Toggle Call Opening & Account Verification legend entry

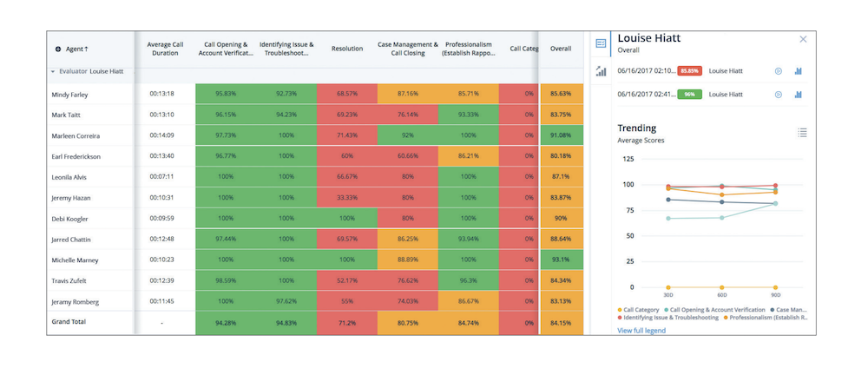click(713, 310)
